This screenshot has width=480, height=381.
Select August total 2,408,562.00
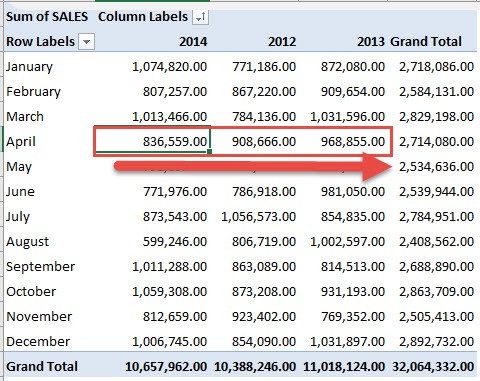click(x=437, y=242)
